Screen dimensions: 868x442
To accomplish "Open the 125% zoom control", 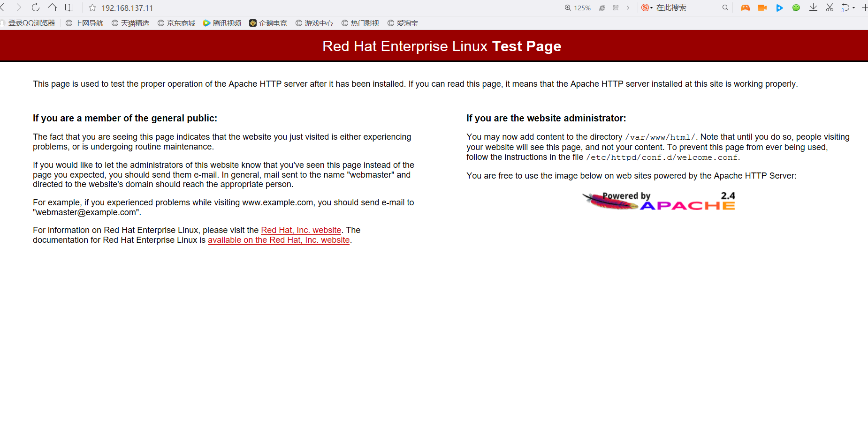I will (578, 8).
